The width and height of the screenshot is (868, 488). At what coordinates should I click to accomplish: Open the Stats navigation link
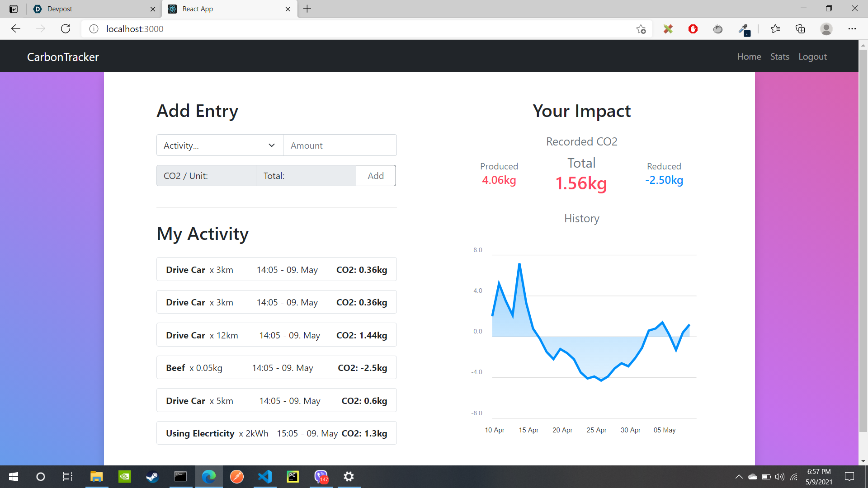(779, 56)
